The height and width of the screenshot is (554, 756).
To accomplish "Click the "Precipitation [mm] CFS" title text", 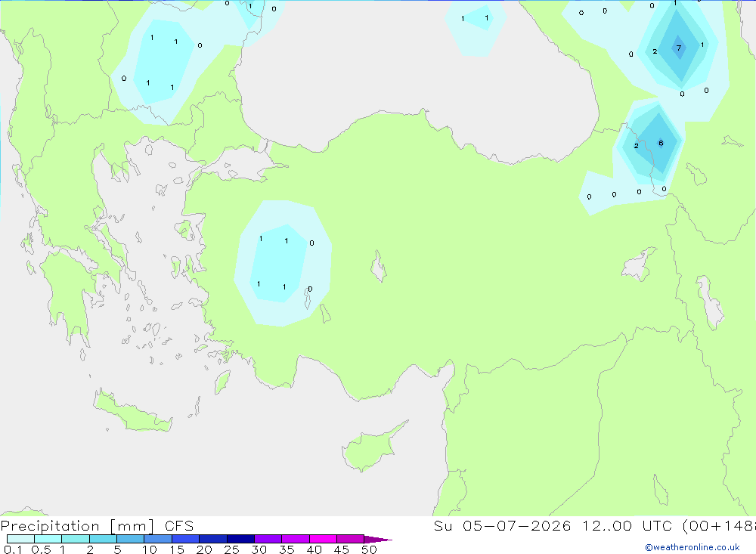I will (97, 526).
